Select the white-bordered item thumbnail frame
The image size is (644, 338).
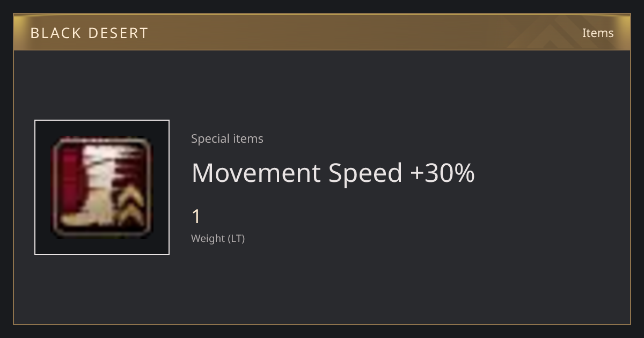click(x=102, y=187)
